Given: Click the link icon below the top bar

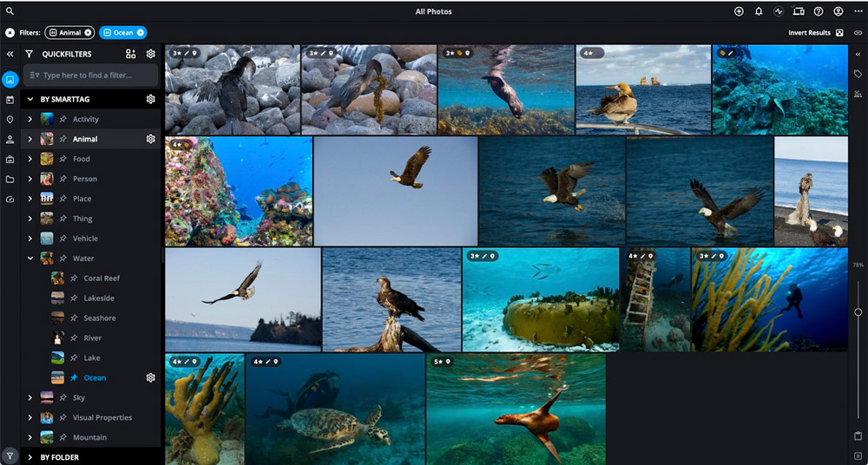Looking at the screenshot, I should click(x=858, y=33).
